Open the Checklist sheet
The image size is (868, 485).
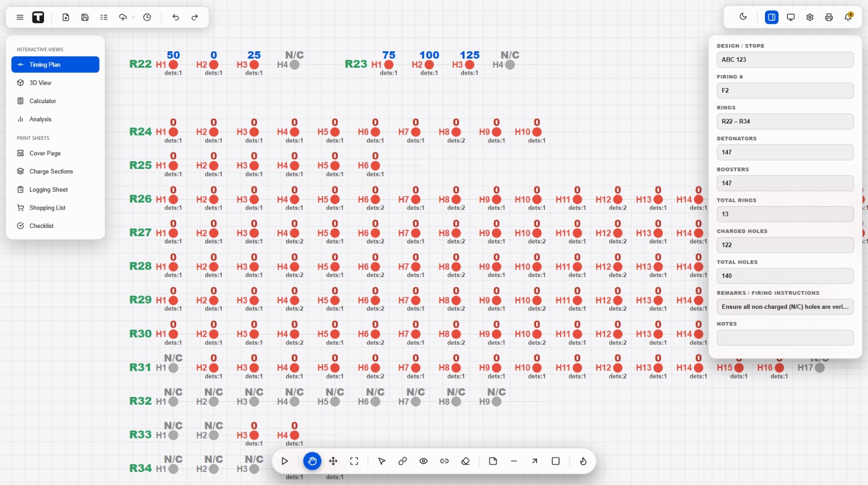[x=55, y=226]
